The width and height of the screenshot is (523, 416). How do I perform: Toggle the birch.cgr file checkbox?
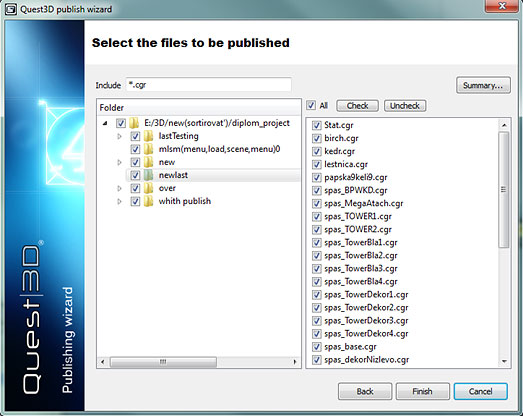[316, 138]
